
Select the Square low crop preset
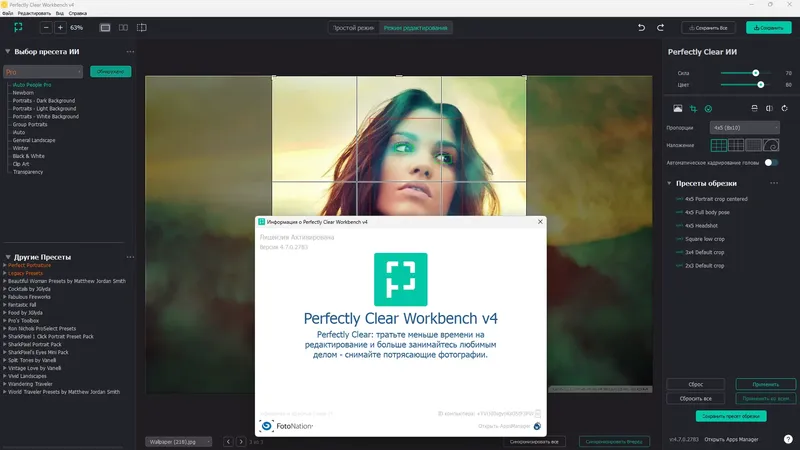point(704,239)
